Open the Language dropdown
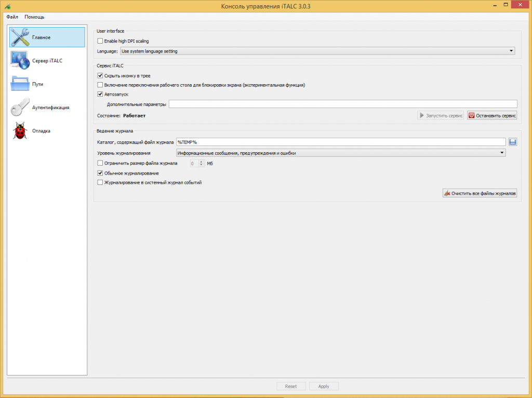Image resolution: width=532 pixels, height=398 pixels. pos(317,51)
